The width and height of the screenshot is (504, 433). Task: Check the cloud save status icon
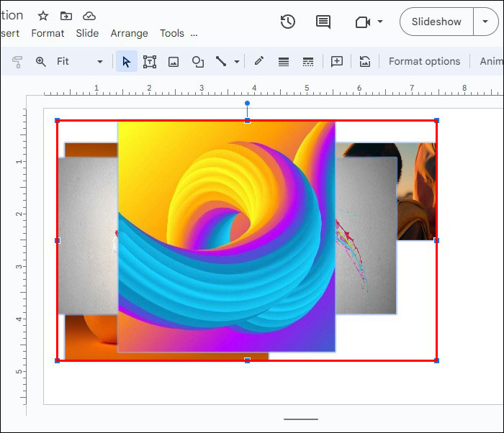tap(89, 16)
